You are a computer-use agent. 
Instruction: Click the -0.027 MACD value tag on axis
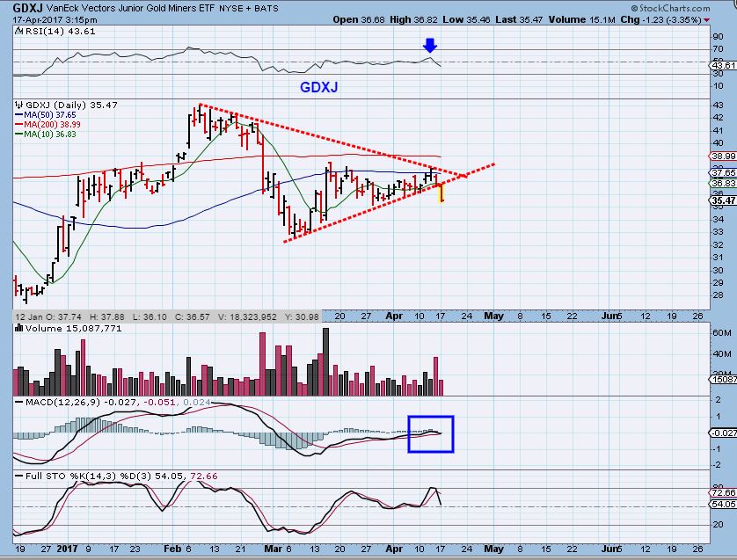coord(723,433)
